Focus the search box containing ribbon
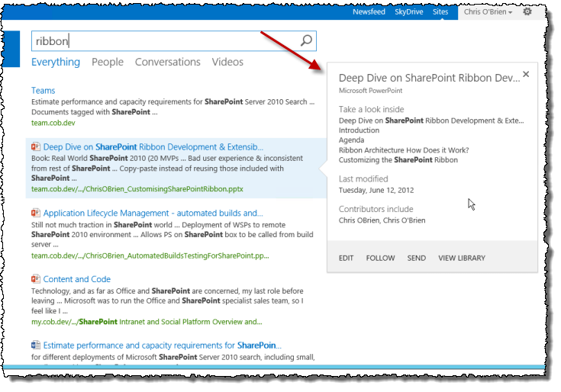 tap(174, 40)
